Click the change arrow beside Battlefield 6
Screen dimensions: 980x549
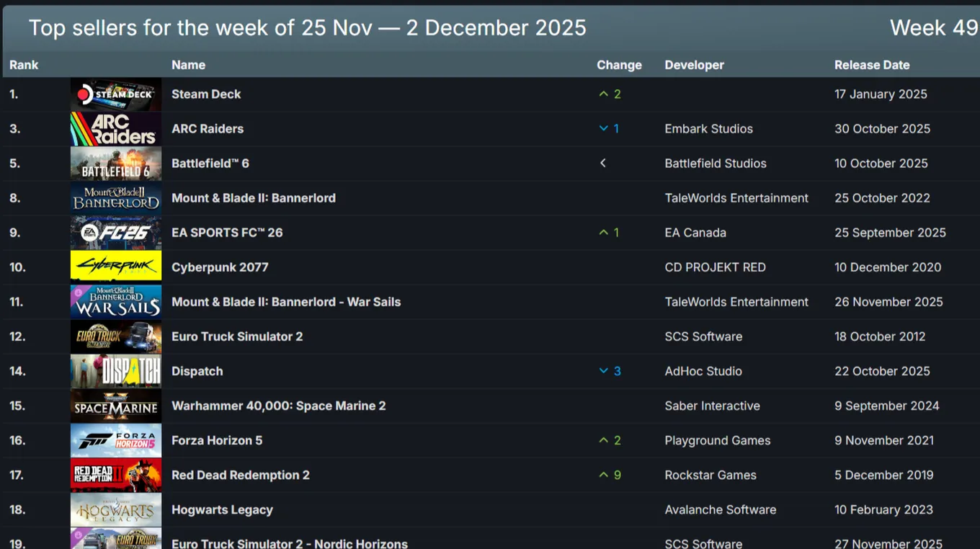[x=603, y=164]
